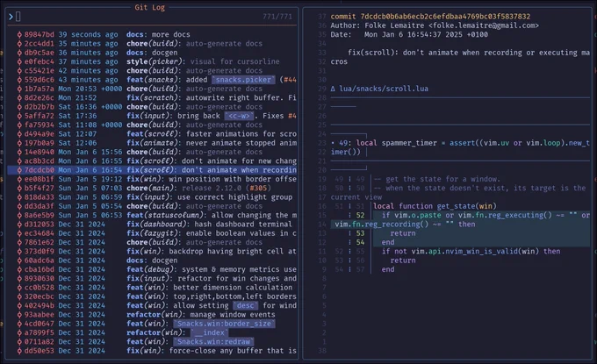Click the 771/771 result counter
The image size is (597, 364).
click(277, 17)
